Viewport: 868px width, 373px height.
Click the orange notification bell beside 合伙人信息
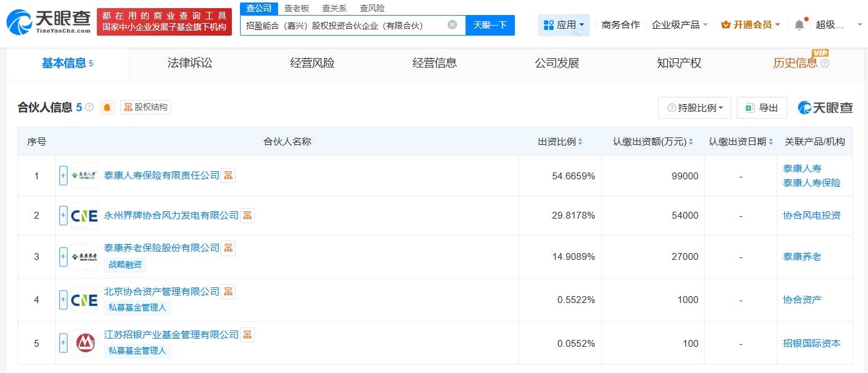point(107,107)
